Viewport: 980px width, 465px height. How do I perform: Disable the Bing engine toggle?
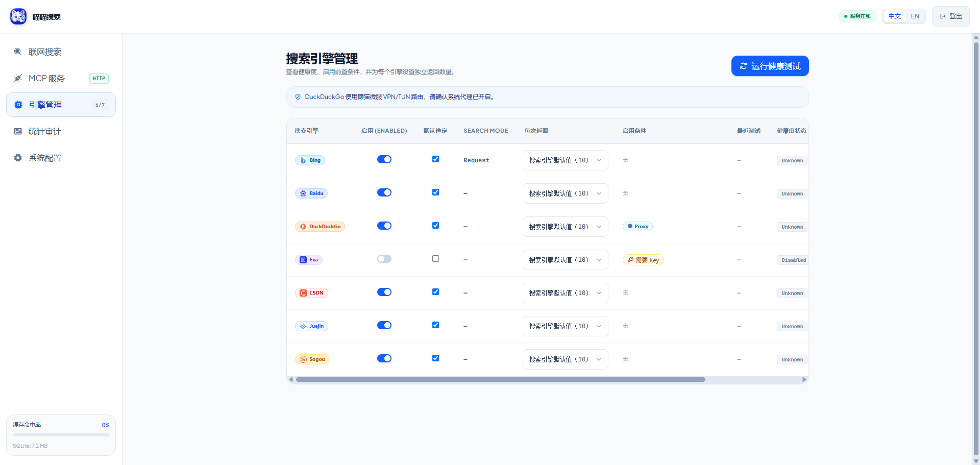[x=384, y=159]
